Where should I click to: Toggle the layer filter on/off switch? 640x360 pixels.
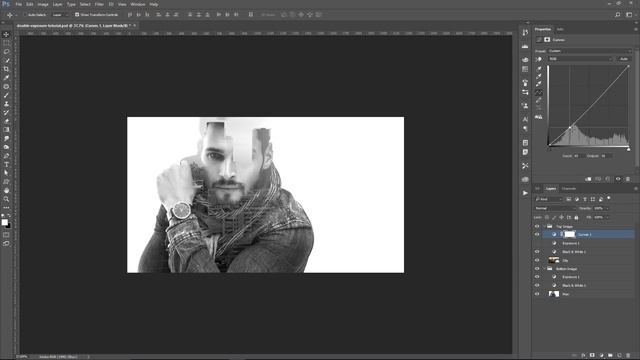pos(609,198)
